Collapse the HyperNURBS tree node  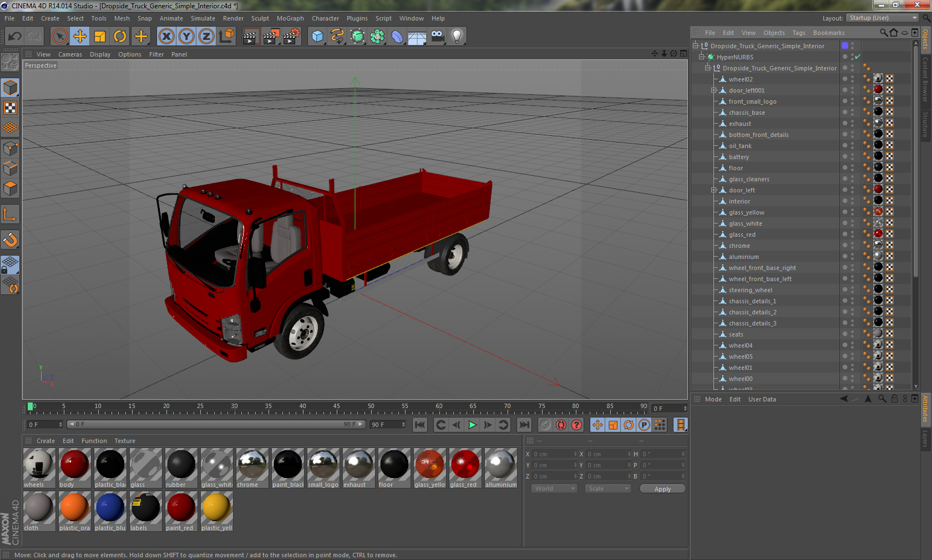[702, 57]
